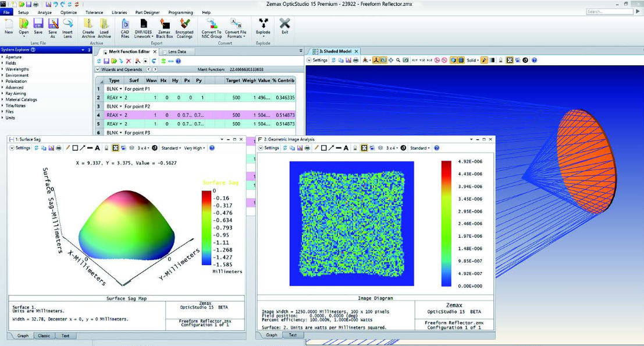Image resolution: width=644 pixels, height=346 pixels.
Task: Open help in the Merit Function Editor toolbar
Action: point(178,61)
